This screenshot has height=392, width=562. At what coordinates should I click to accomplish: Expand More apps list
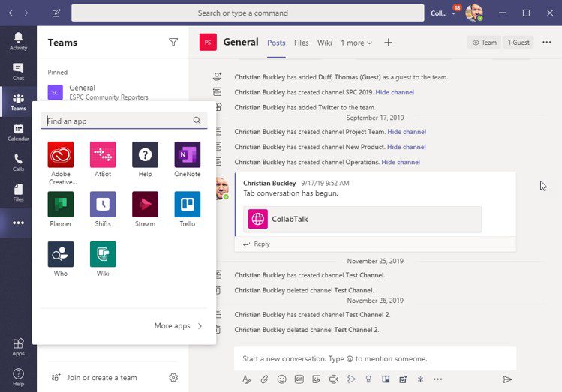coord(178,326)
